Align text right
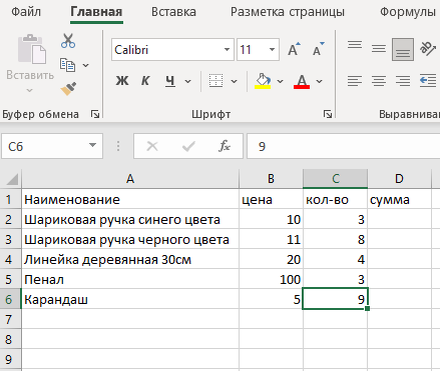Viewport: 440px width, 371px height. (x=403, y=81)
